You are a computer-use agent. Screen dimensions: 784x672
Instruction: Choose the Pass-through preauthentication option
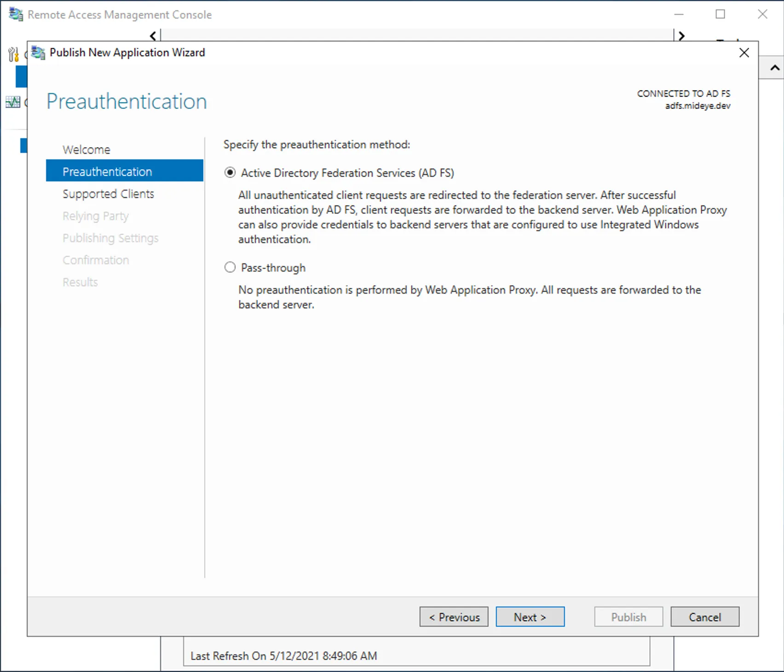[230, 267]
